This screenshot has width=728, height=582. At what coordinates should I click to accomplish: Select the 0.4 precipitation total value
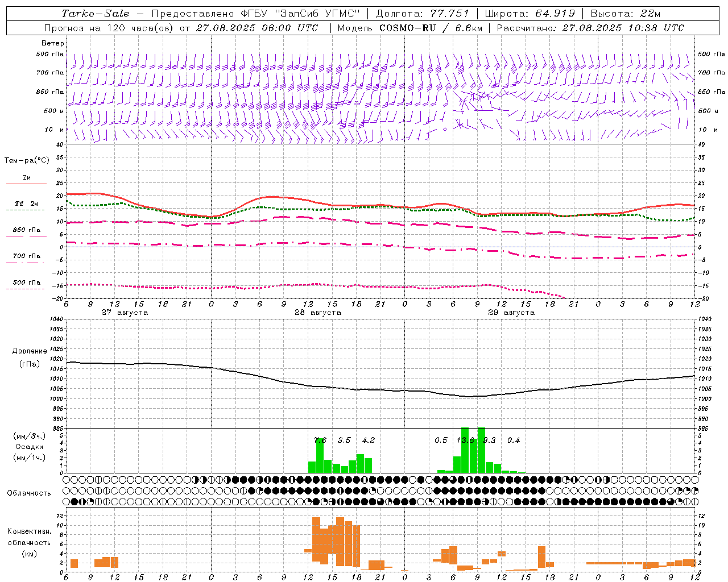click(x=514, y=440)
